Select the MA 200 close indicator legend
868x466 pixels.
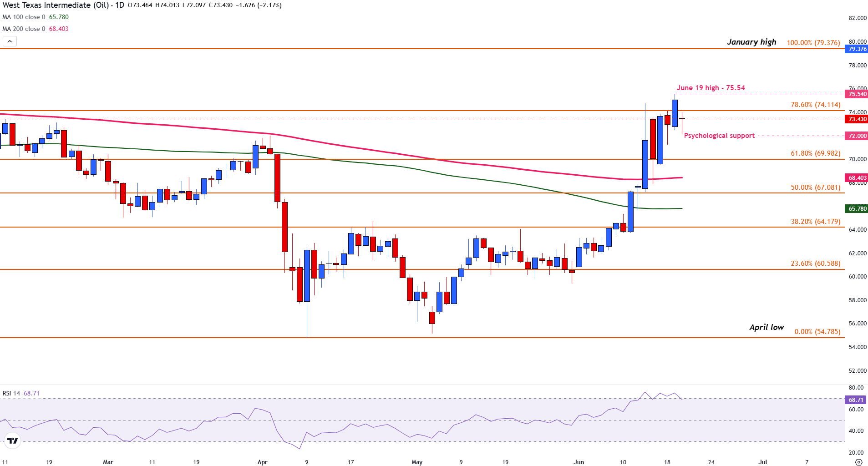(35, 29)
